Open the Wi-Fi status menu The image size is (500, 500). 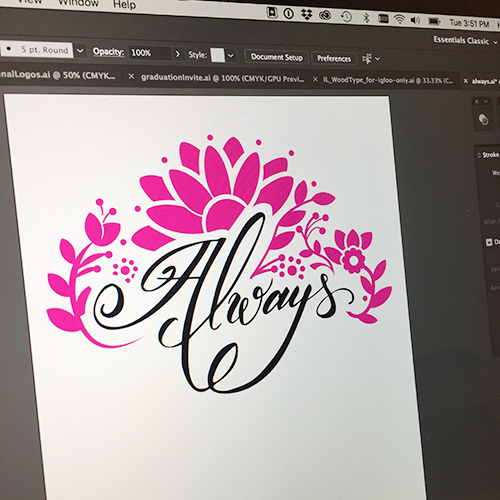(x=399, y=19)
